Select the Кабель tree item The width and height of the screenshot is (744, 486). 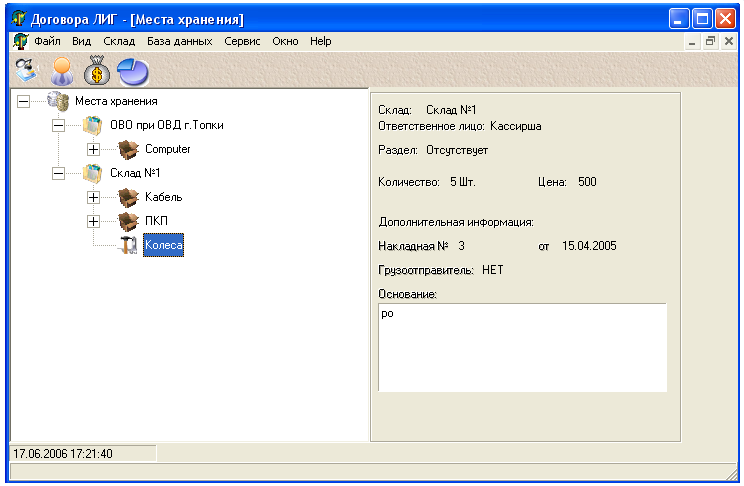pos(164,197)
